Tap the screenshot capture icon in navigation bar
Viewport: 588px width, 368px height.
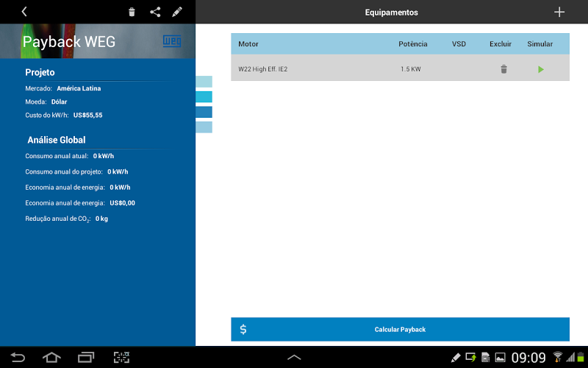pyautogui.click(x=121, y=357)
